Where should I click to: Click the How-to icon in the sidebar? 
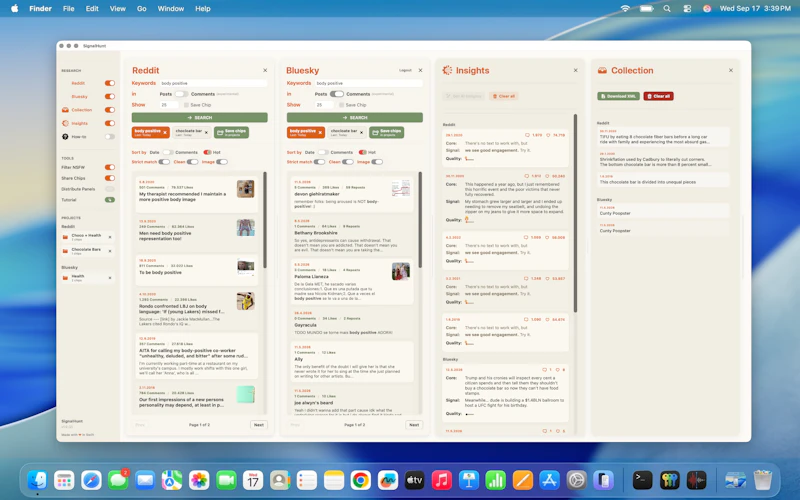[x=65, y=136]
